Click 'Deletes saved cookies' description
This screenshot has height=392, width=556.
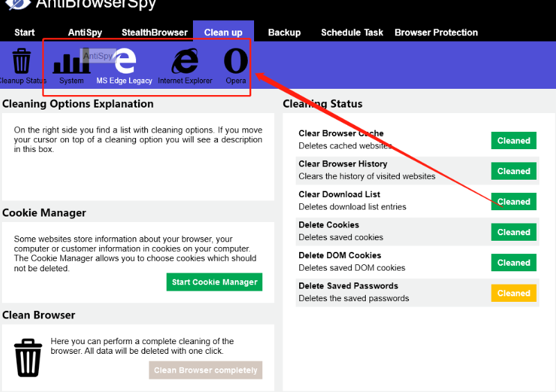coord(341,237)
